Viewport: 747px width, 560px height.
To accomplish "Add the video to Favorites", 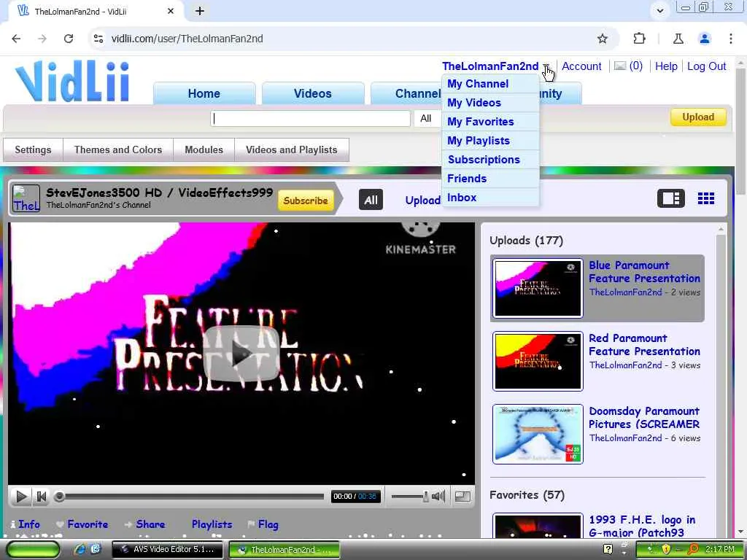I will click(x=82, y=524).
